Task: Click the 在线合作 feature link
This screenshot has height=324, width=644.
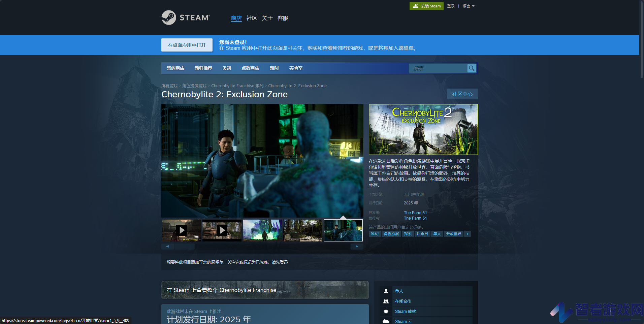Action: [x=403, y=301]
